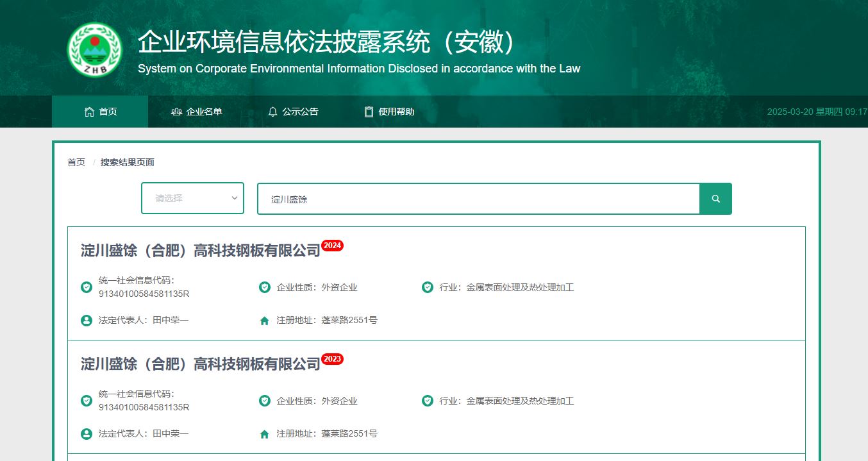Screen dimensions: 868x461
Task: Click the checkmark icon beside 企业性质
Action: tap(264, 287)
